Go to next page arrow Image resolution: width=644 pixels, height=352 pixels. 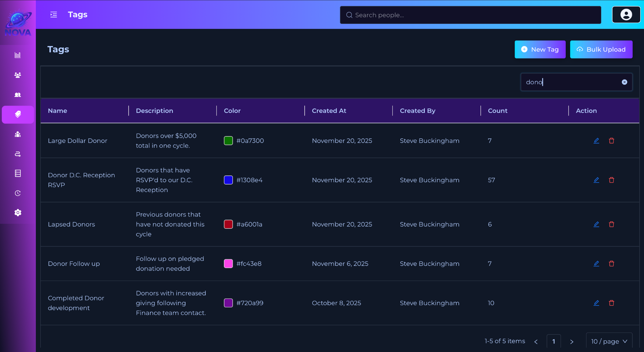tap(572, 342)
